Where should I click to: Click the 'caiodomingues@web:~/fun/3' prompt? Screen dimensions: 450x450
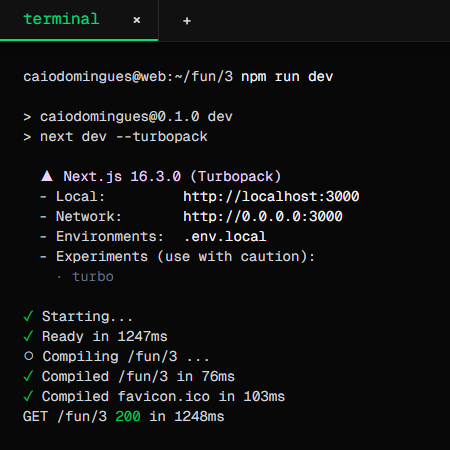tap(128, 77)
